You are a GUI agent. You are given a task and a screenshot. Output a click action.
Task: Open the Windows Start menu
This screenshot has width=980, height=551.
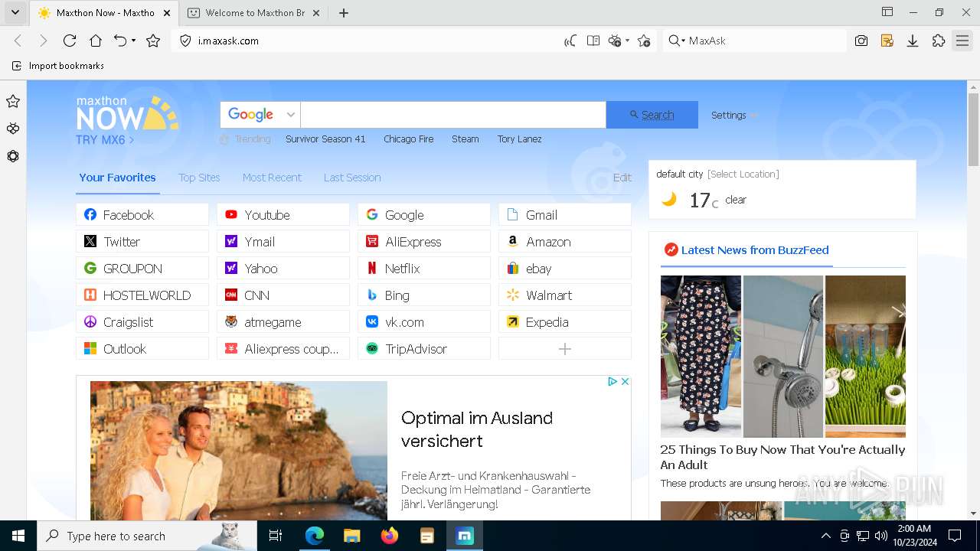(18, 536)
